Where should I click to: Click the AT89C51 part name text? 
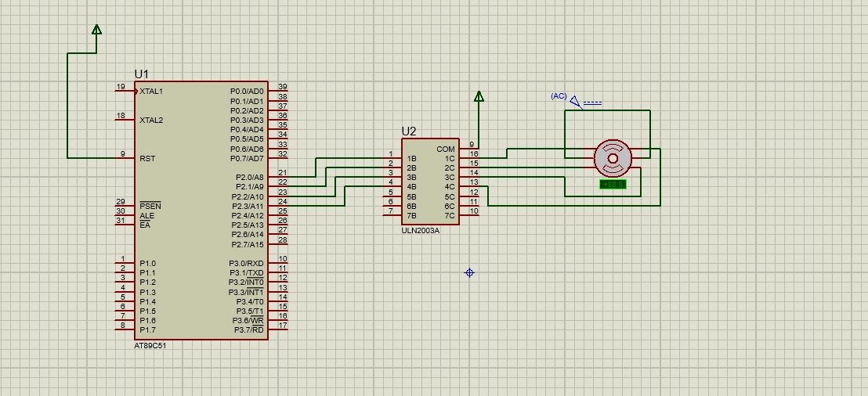(x=150, y=345)
